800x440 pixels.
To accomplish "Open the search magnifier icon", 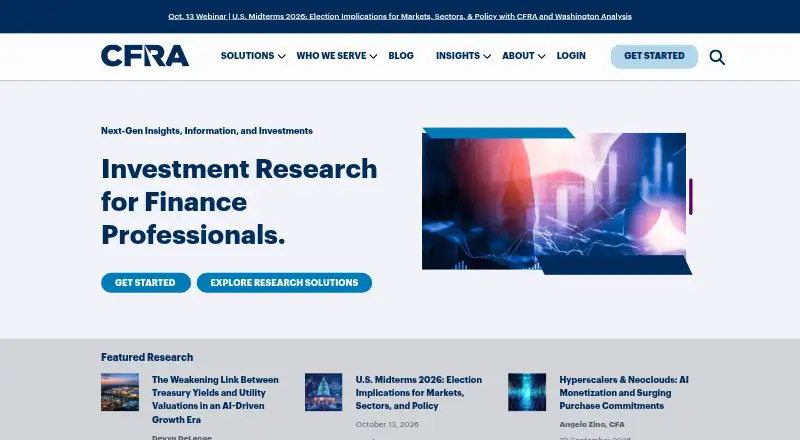I will (717, 57).
